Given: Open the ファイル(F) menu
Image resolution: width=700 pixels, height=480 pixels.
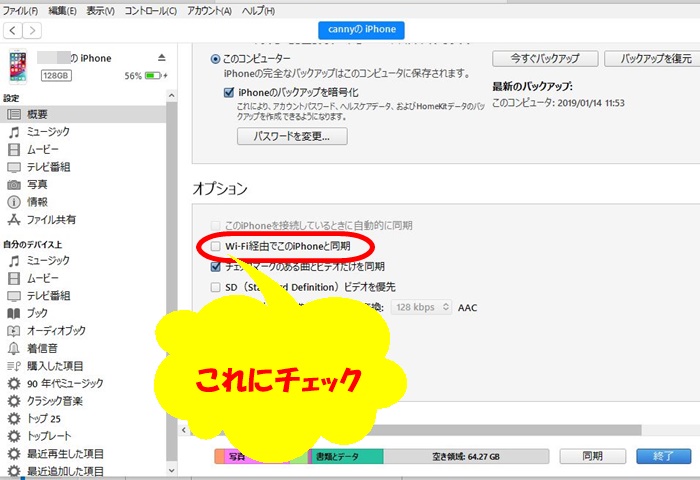Looking at the screenshot, I should 21,11.
